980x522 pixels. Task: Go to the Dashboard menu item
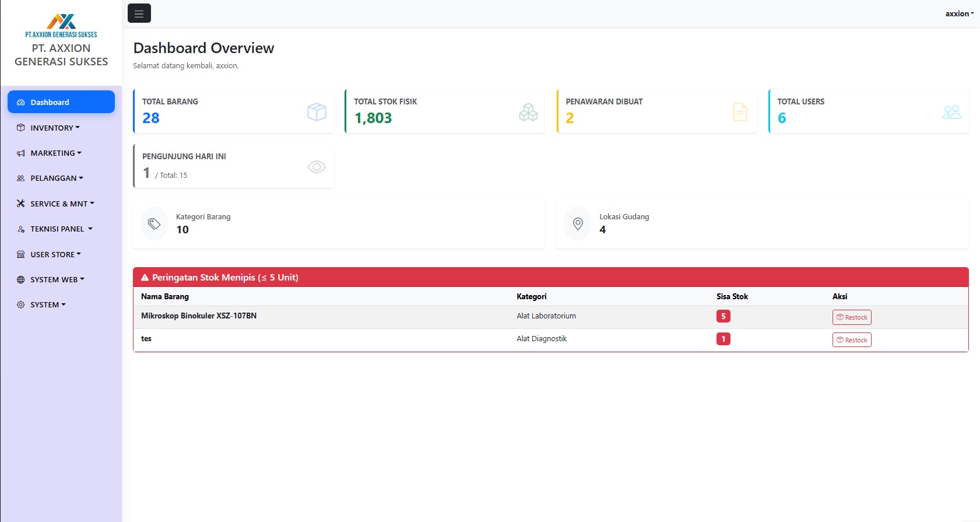[x=61, y=102]
